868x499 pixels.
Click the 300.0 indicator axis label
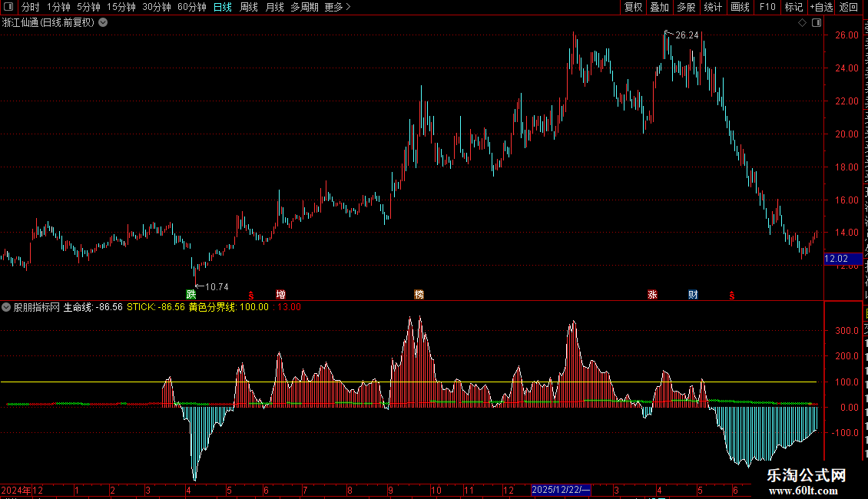click(847, 330)
